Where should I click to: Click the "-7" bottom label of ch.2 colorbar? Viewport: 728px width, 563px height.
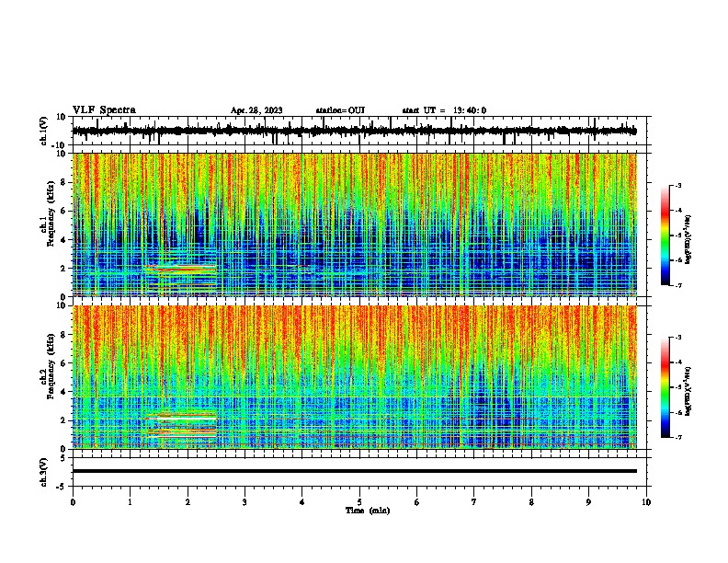[677, 437]
